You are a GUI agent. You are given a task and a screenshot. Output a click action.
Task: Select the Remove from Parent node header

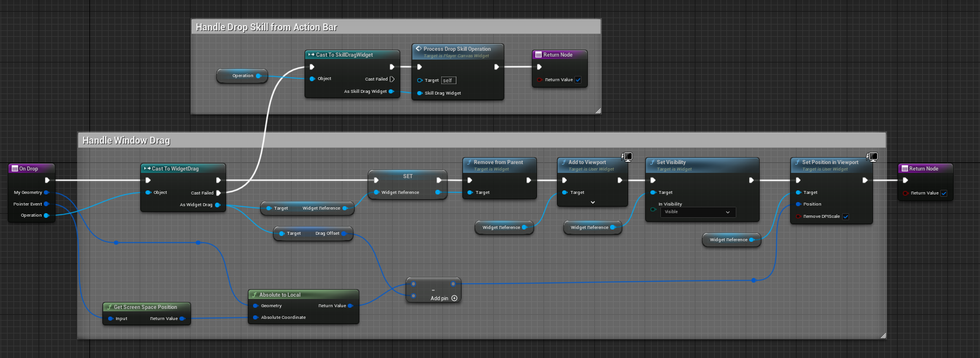[x=500, y=165]
